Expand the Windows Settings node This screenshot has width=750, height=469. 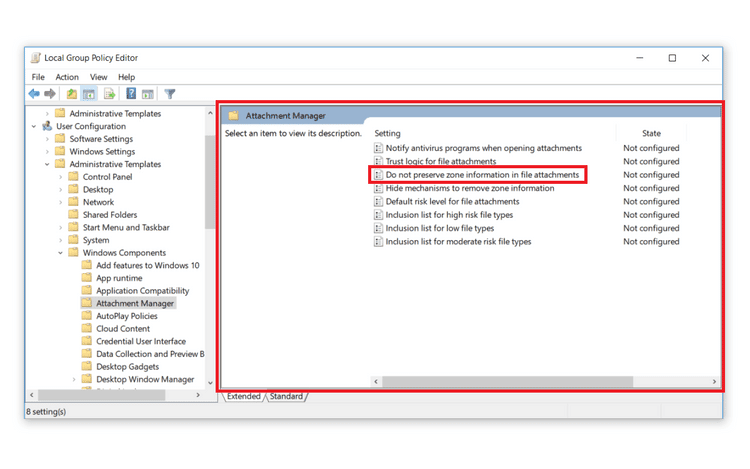coord(47,152)
